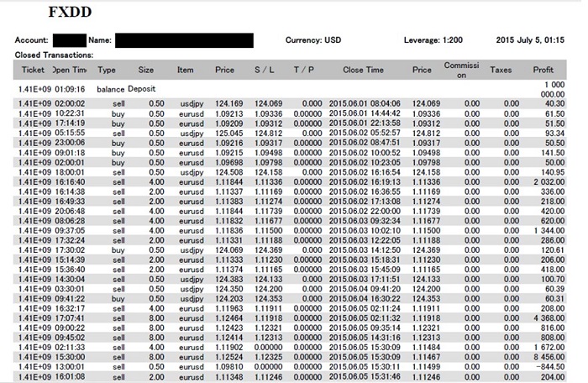This screenshot has height=383, width=588.
Task: Click profit value 1 672.00
Action: 549,348
